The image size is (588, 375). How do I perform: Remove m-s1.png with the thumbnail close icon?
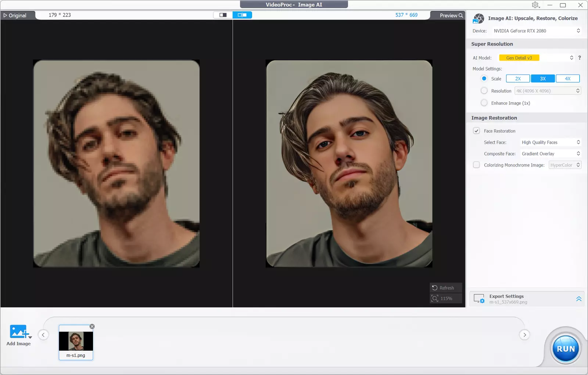point(92,326)
